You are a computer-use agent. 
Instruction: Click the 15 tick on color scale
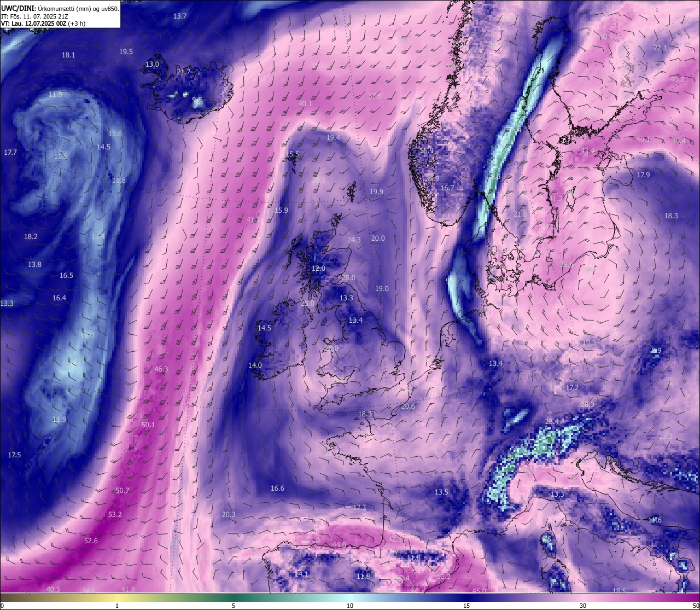click(466, 606)
